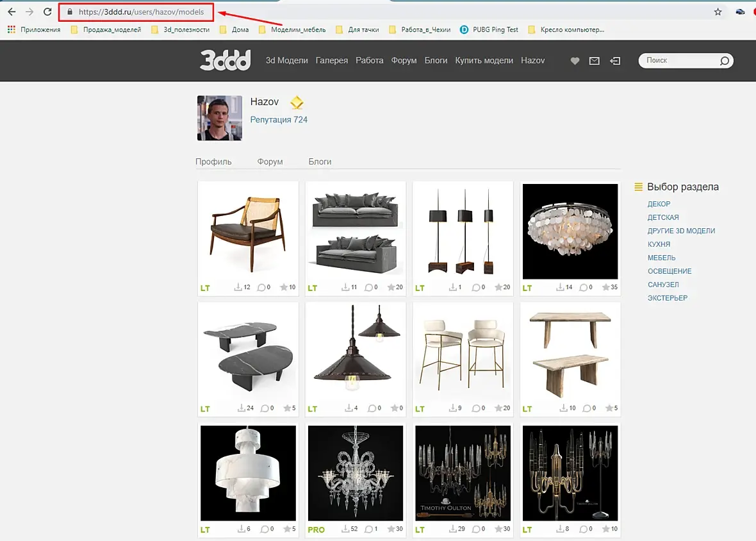Click download icon under the wooden tables
Screen dimensions: 756x541
click(x=563, y=408)
